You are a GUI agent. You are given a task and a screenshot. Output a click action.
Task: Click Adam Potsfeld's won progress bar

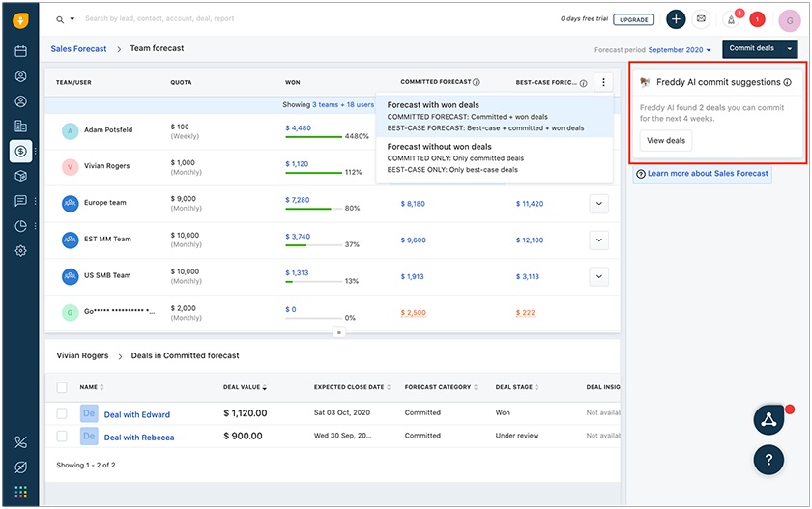314,137
